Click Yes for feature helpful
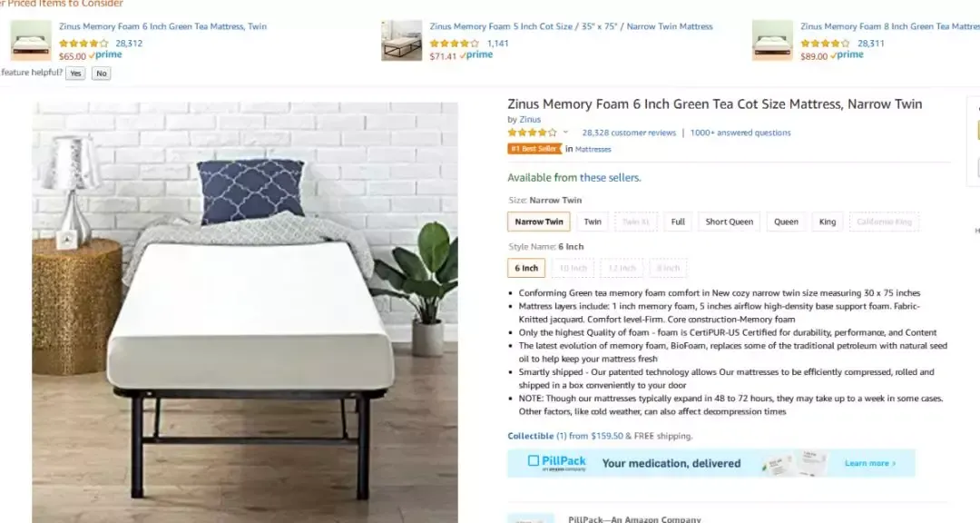 click(75, 74)
